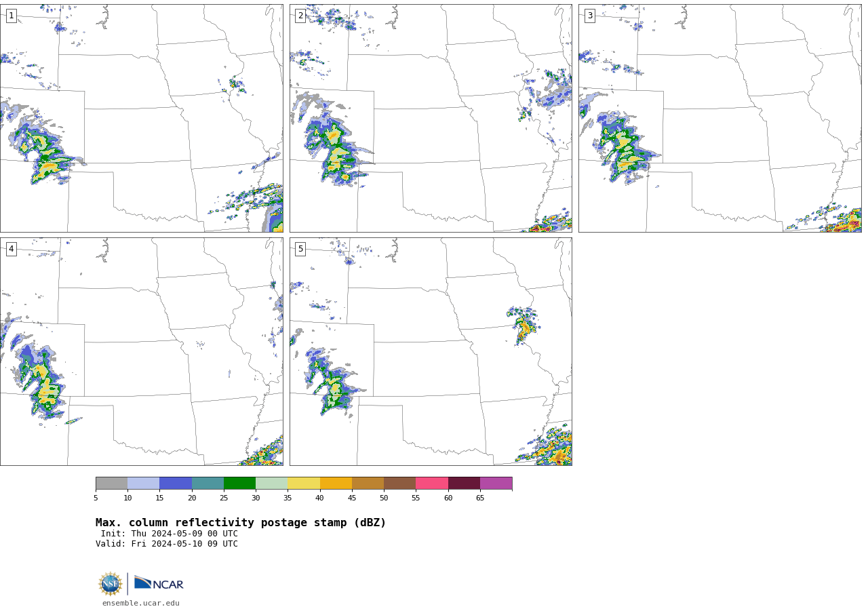Viewport: 868px width, 611px height.
Task: Click the NCAR logo
Action: [159, 584]
